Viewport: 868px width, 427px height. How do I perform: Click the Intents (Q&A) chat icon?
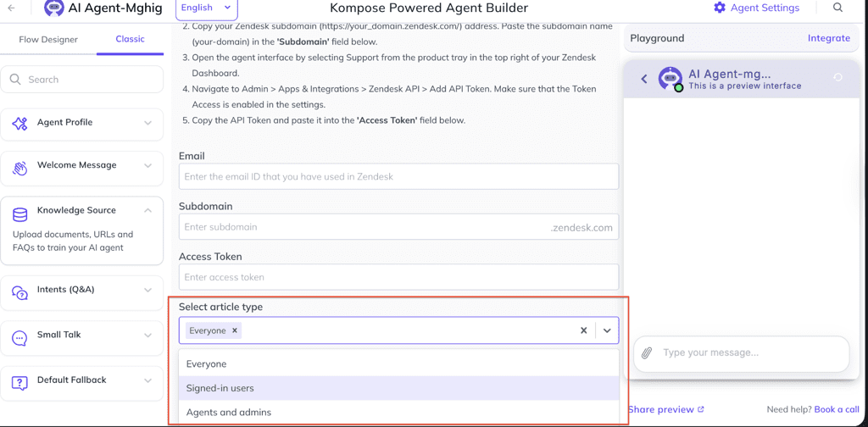[x=20, y=292]
